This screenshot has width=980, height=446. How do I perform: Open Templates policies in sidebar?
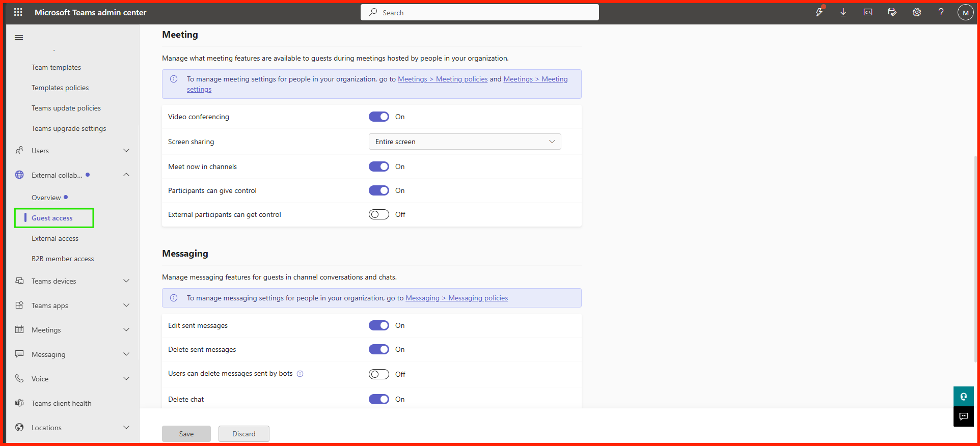[60, 88]
